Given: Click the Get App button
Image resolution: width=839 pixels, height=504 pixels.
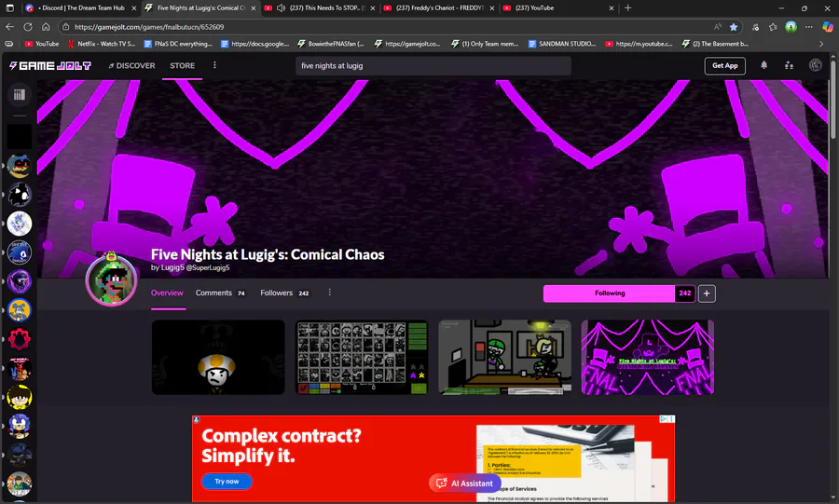Looking at the screenshot, I should [724, 66].
